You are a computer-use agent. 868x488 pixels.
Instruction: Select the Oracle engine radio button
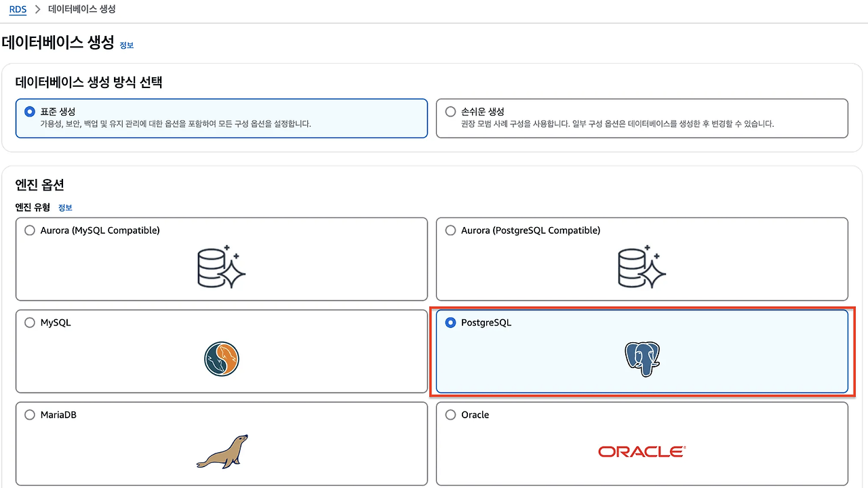tap(450, 415)
